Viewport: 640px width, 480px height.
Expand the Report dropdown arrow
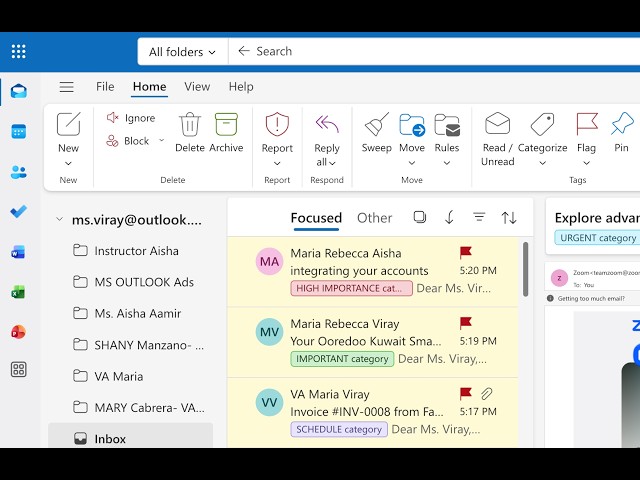coord(277,163)
